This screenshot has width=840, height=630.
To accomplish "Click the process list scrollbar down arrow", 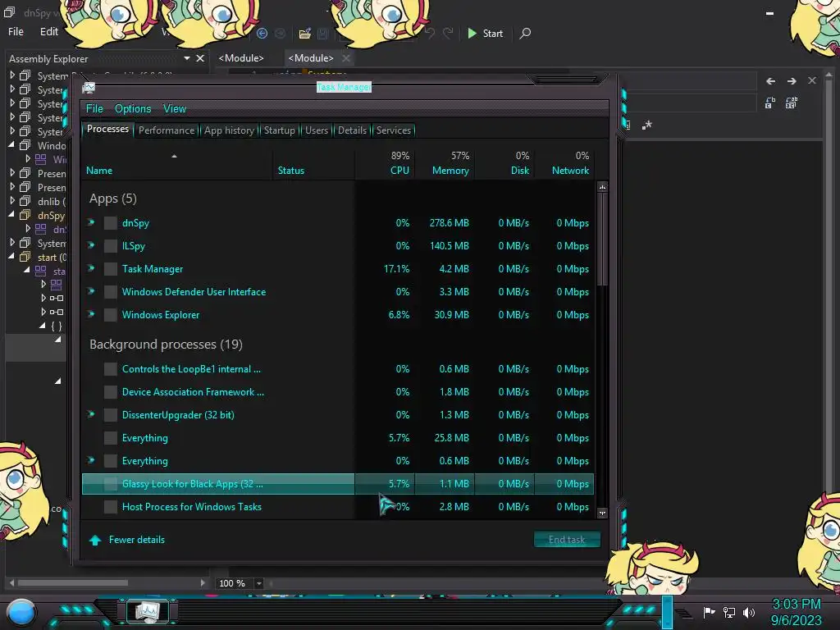I will (603, 513).
